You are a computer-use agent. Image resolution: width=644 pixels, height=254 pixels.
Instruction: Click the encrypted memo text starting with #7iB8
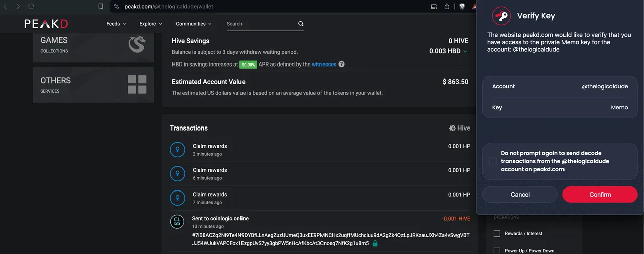331,239
